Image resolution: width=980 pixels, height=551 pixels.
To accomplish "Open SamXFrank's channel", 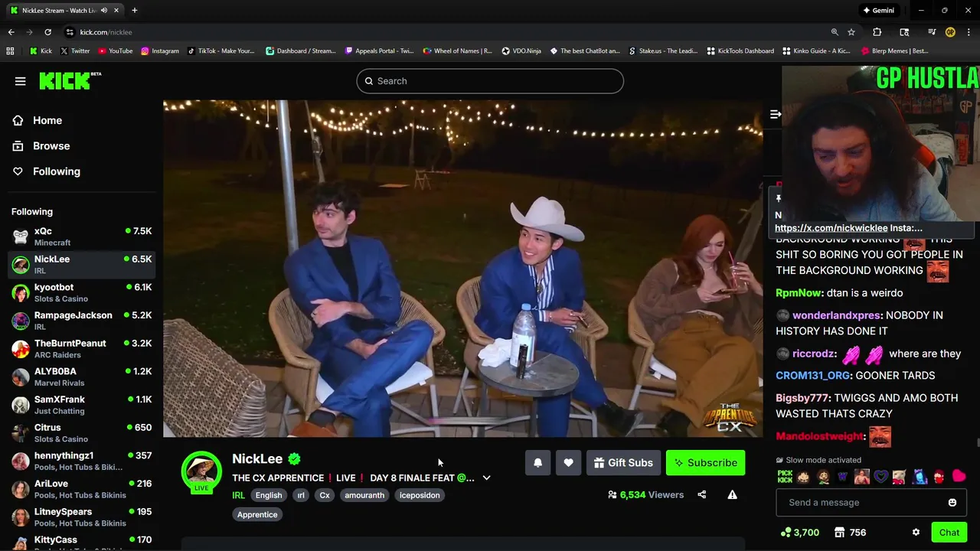I will pos(81,405).
